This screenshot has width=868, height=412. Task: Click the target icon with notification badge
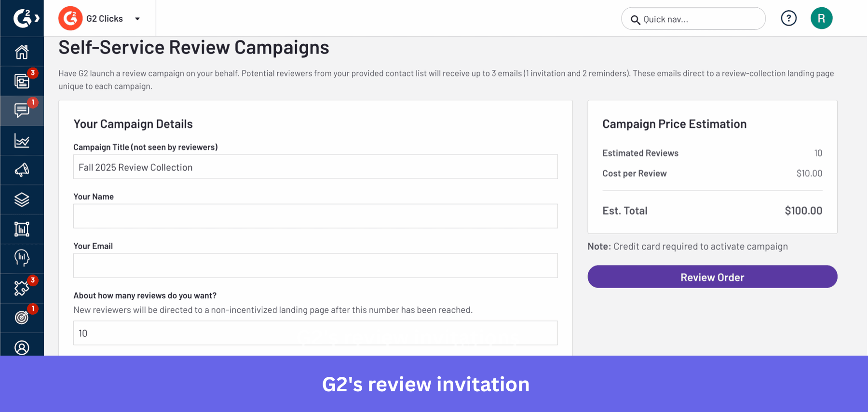point(22,317)
